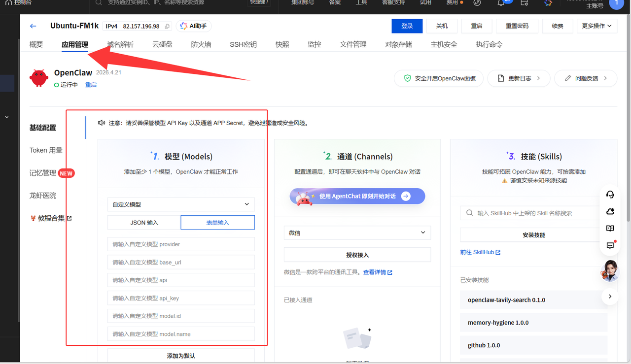Click the 添加为默认 button
The height and width of the screenshot is (364, 631).
(181, 356)
